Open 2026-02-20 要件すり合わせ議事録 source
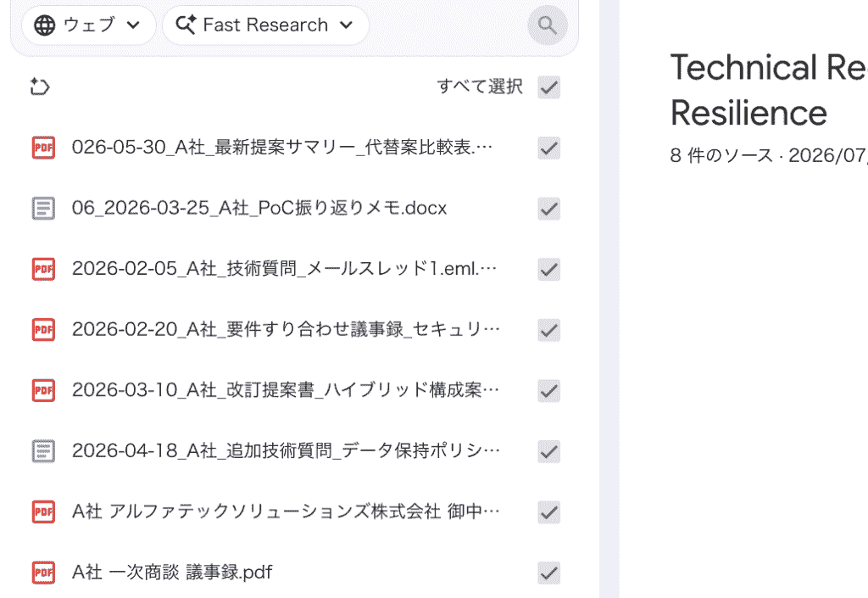 (286, 329)
